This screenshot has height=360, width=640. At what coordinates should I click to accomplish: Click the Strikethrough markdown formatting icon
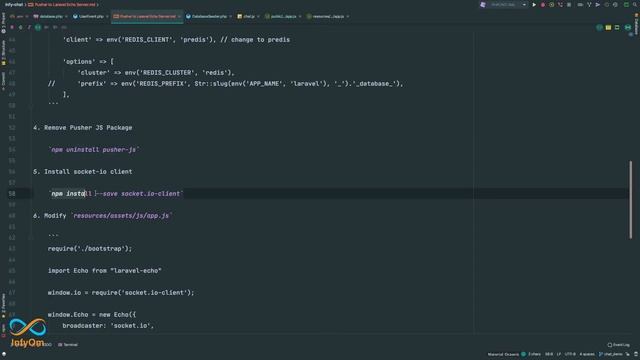[x=20, y=27]
